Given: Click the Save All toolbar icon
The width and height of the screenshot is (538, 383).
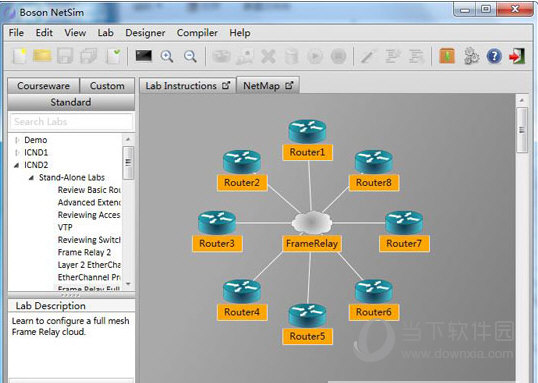Looking at the screenshot, I should [x=88, y=56].
